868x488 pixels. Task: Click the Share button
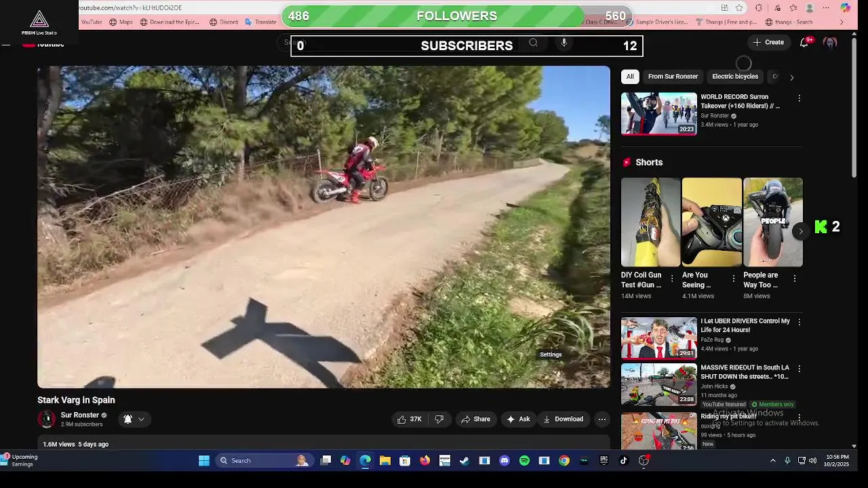point(475,419)
